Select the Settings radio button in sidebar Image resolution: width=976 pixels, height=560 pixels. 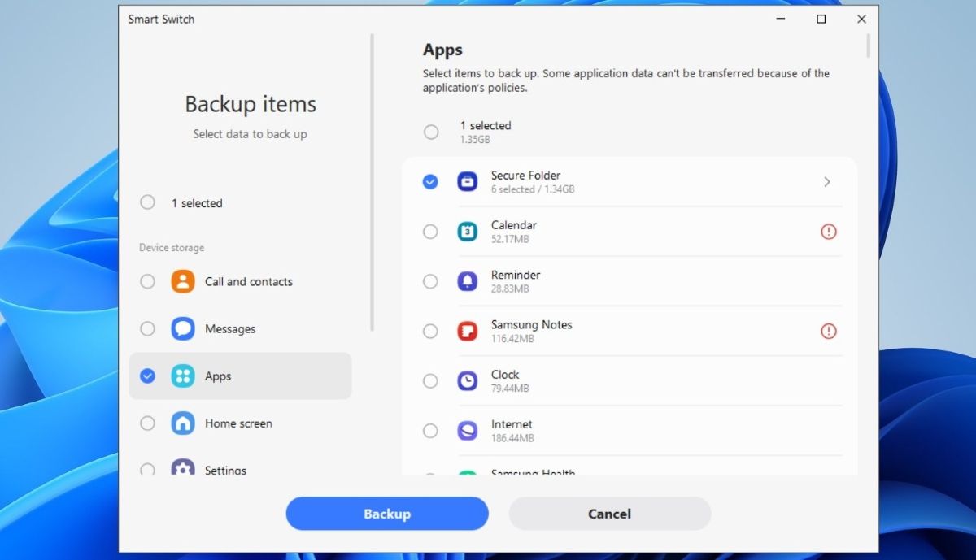point(147,469)
